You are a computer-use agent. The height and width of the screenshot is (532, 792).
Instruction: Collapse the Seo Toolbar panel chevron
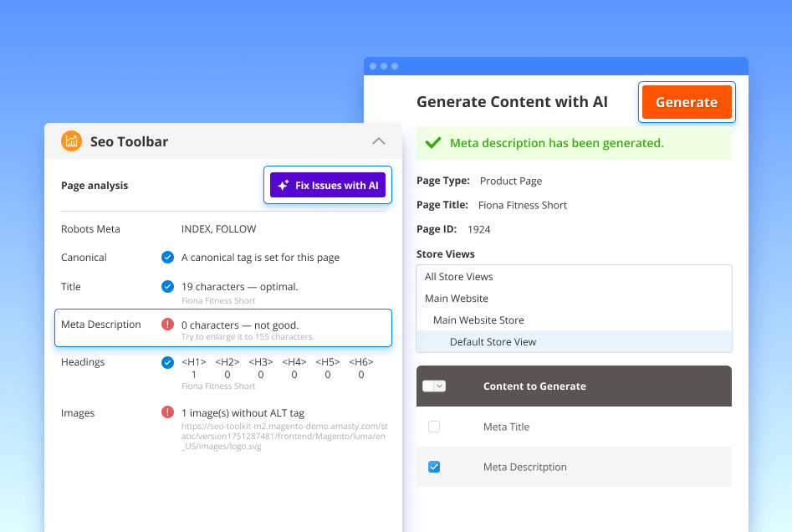[x=378, y=141]
